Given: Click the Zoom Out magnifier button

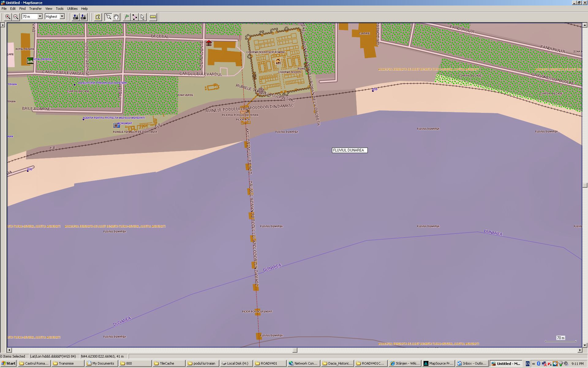Looking at the screenshot, I should pos(16,17).
